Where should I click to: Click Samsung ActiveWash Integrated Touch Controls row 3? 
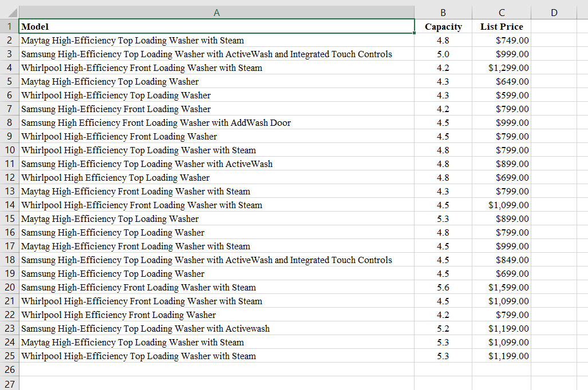pos(216,54)
